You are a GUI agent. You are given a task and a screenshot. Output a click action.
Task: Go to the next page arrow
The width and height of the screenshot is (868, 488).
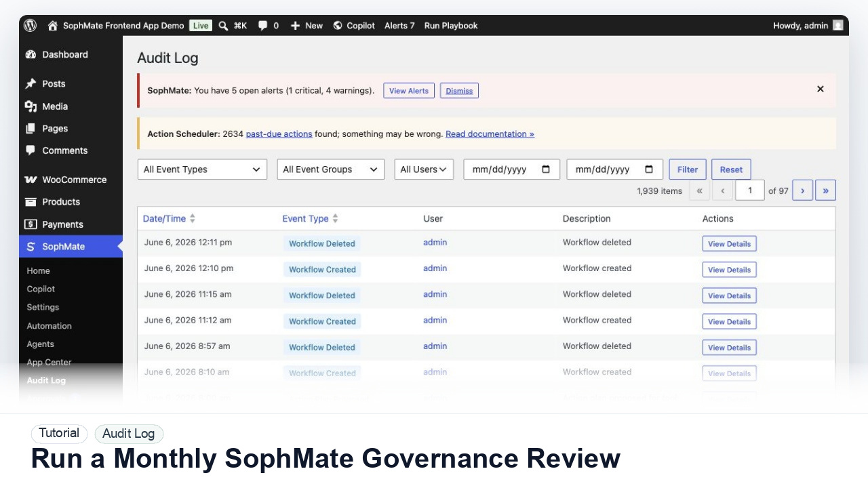click(x=802, y=190)
